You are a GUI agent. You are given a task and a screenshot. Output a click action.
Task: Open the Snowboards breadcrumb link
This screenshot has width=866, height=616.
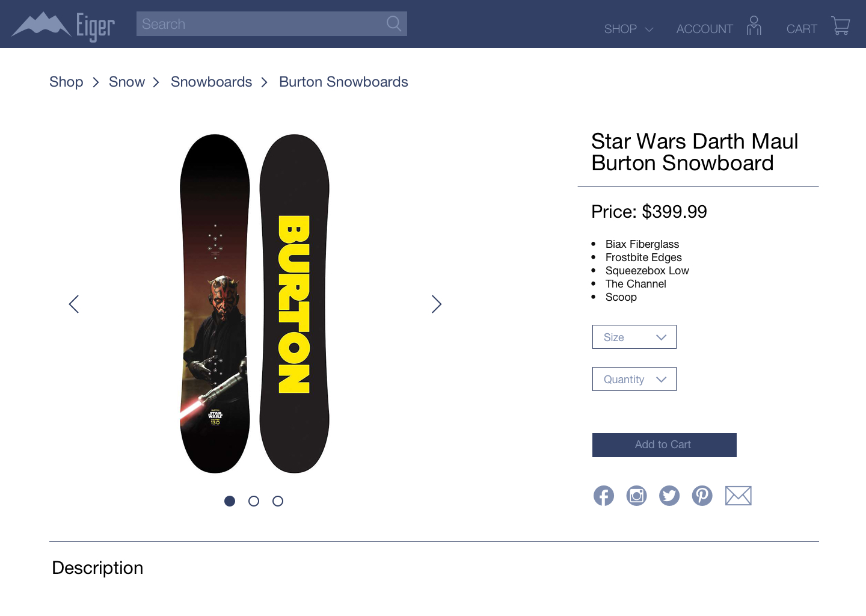[x=211, y=82]
